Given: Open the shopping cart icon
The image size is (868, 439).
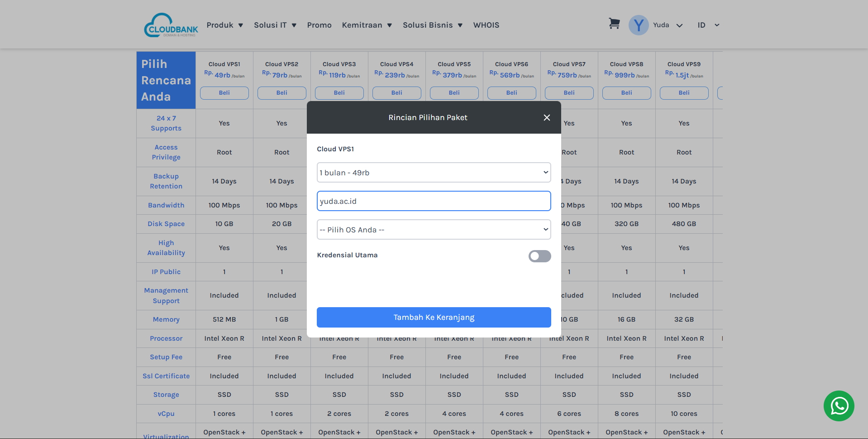Looking at the screenshot, I should click(x=614, y=24).
